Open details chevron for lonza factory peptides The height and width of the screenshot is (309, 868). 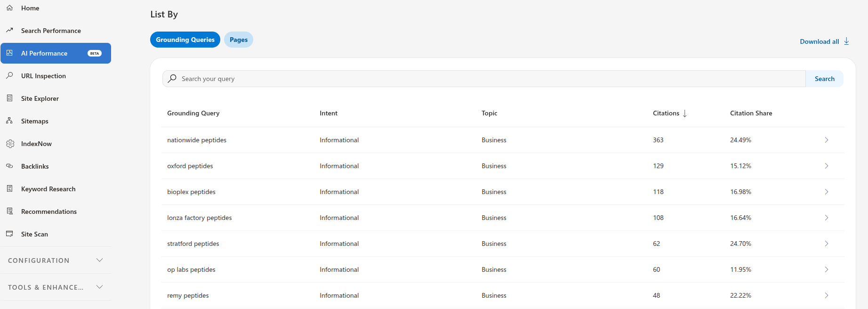coord(827,218)
